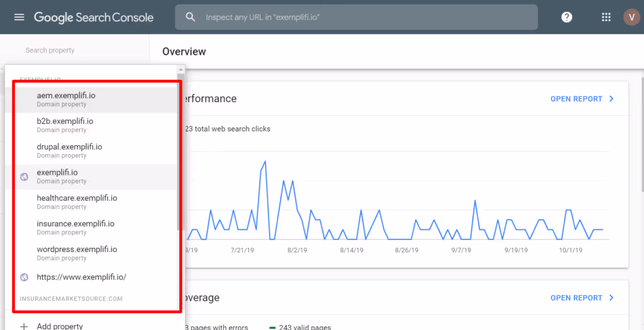Select exemplifi.io domain property

[x=91, y=176]
